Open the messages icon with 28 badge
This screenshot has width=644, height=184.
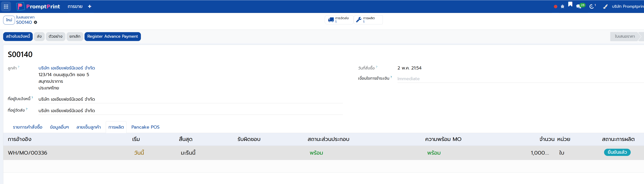click(x=581, y=6)
